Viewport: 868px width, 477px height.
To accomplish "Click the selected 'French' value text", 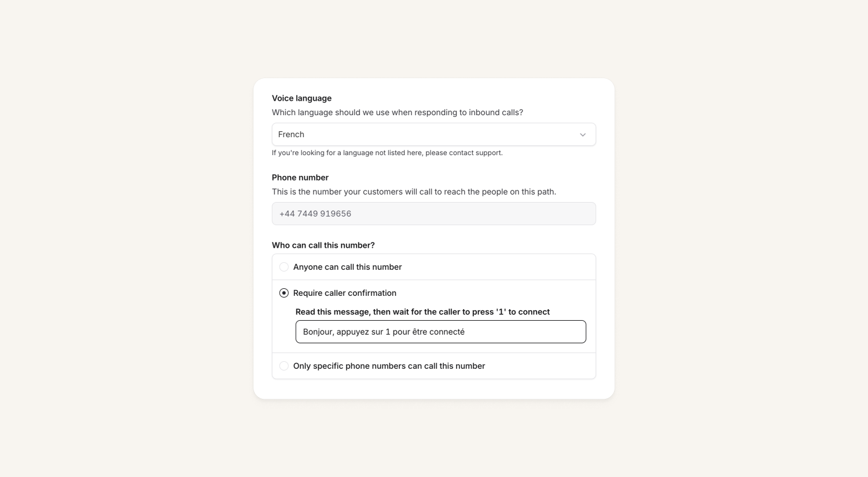I will pyautogui.click(x=291, y=134).
